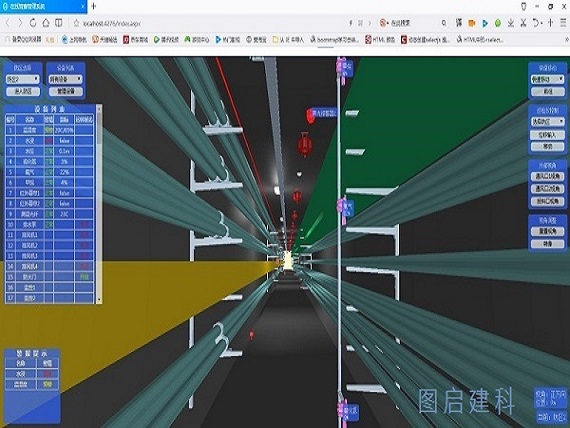Open the equipment control dropdown on the right
570x428 pixels.
pos(547,121)
